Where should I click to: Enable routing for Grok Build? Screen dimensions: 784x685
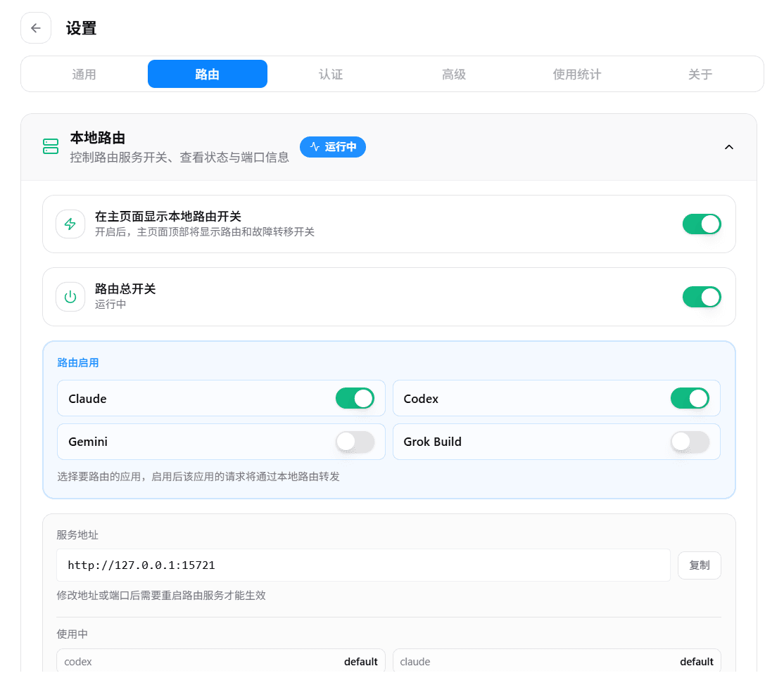point(690,442)
